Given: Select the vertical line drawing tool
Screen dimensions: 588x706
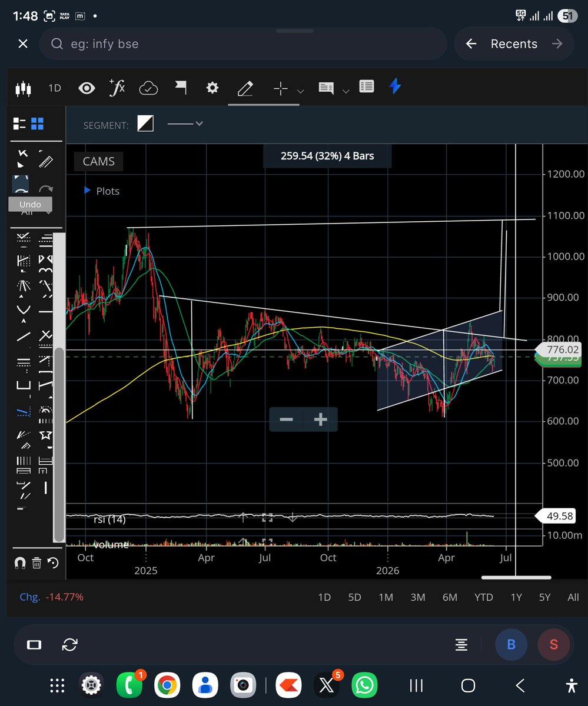Looking at the screenshot, I should coord(45,488).
